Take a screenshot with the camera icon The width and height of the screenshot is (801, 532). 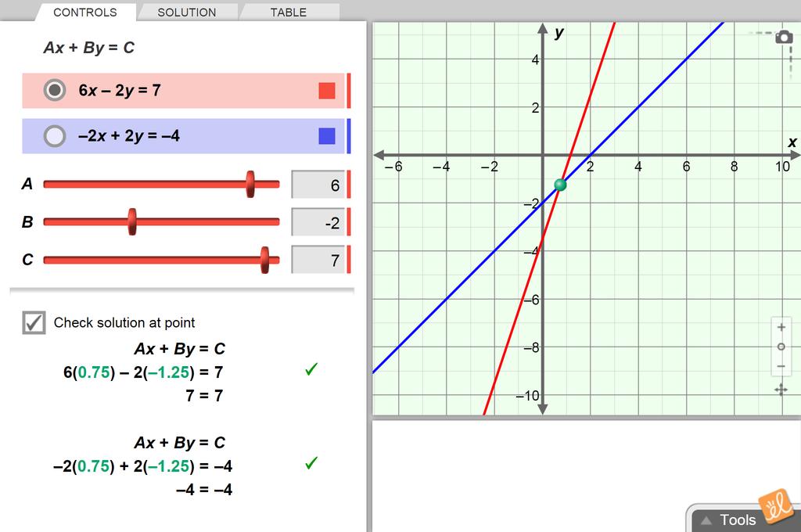pyautogui.click(x=784, y=38)
